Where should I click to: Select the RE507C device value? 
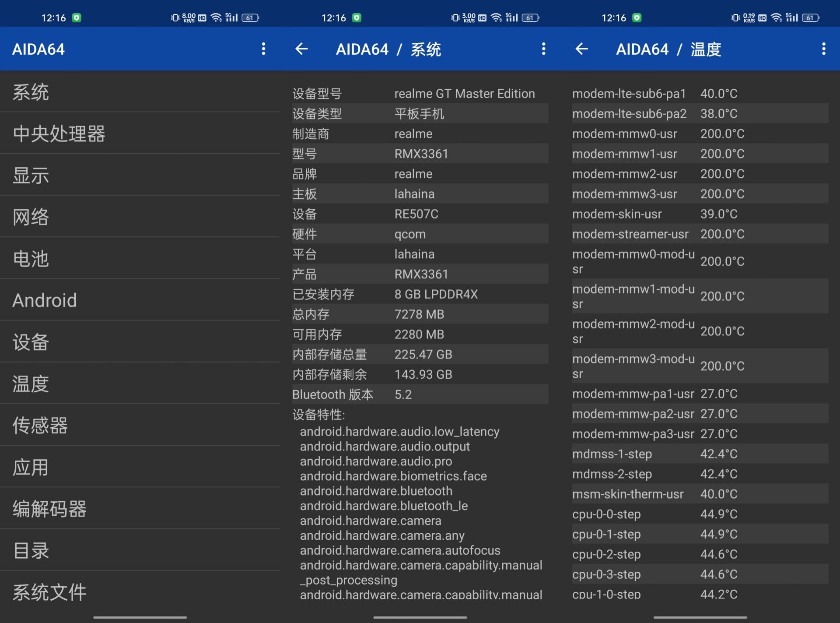coord(416,214)
